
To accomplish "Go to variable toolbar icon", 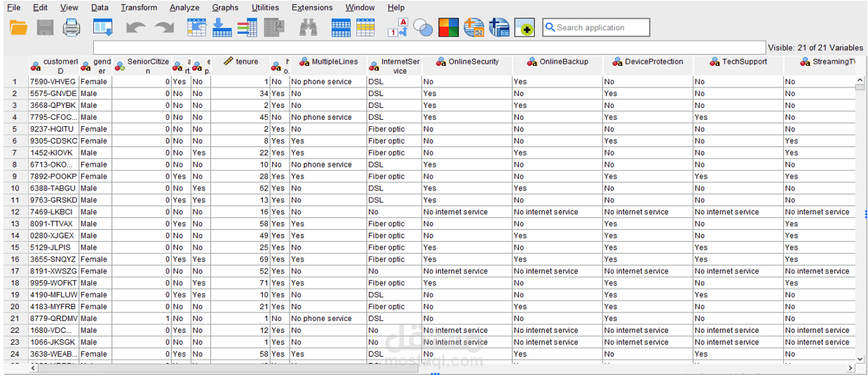I will [x=222, y=27].
